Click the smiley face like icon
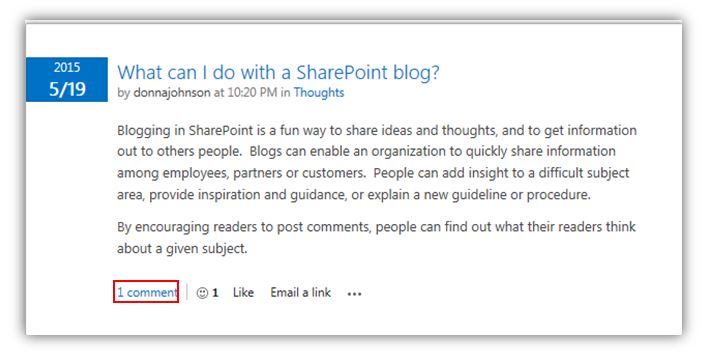704x361 pixels. click(x=202, y=293)
